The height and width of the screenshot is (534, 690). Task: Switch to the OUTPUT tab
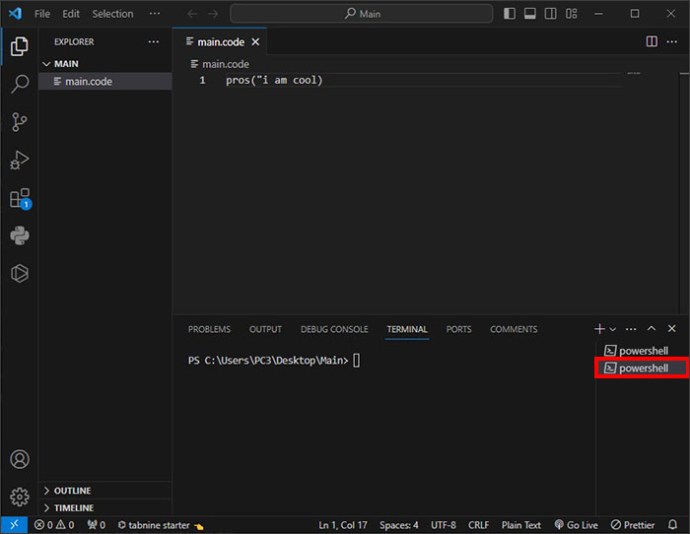pos(265,329)
